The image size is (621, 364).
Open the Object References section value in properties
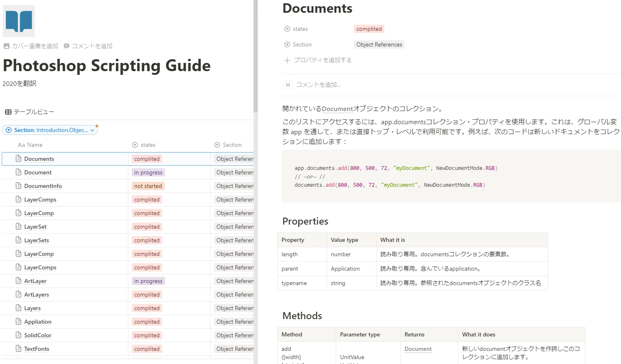click(379, 44)
